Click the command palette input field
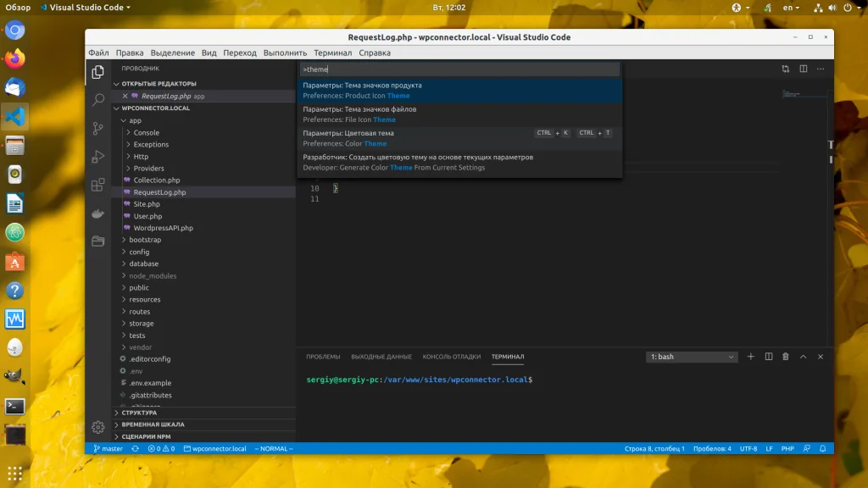The image size is (868, 488). coord(459,69)
